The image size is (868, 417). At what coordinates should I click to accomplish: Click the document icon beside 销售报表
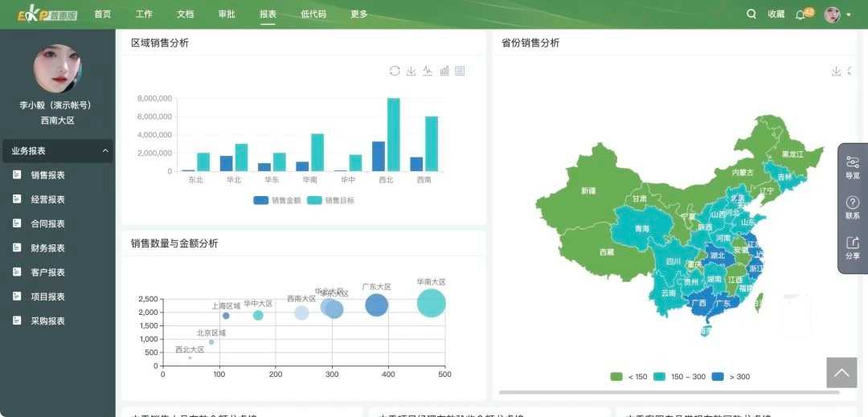point(17,175)
